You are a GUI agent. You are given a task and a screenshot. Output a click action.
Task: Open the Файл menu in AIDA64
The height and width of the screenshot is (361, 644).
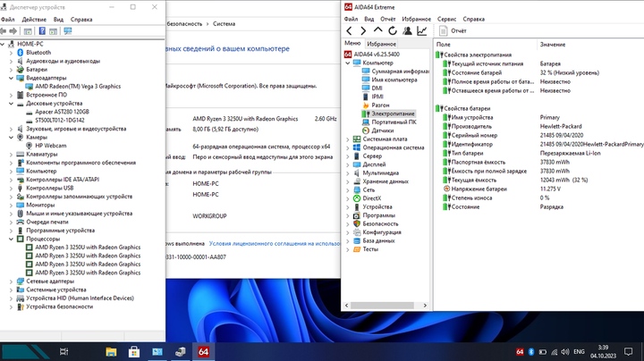coord(351,19)
